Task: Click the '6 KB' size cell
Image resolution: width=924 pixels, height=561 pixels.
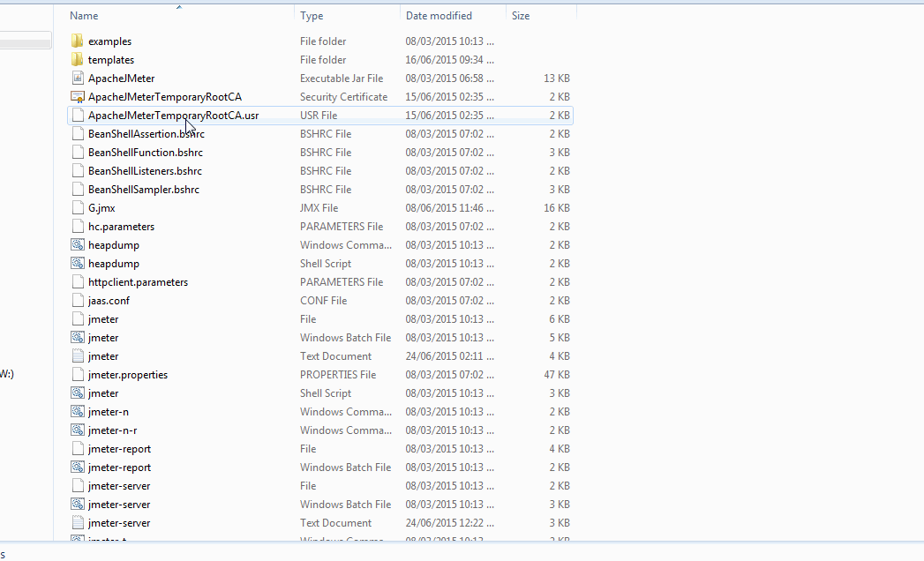Action: pyautogui.click(x=560, y=318)
